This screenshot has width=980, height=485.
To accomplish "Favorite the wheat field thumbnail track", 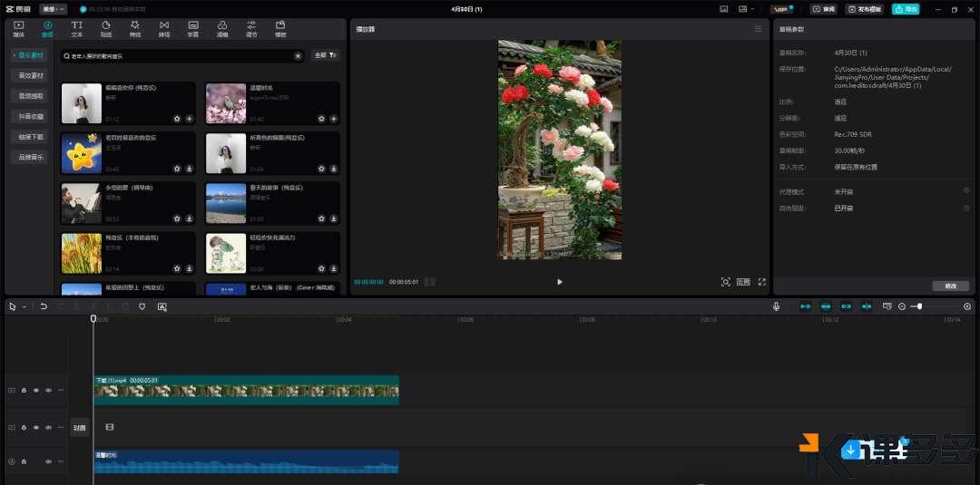I will [x=178, y=268].
